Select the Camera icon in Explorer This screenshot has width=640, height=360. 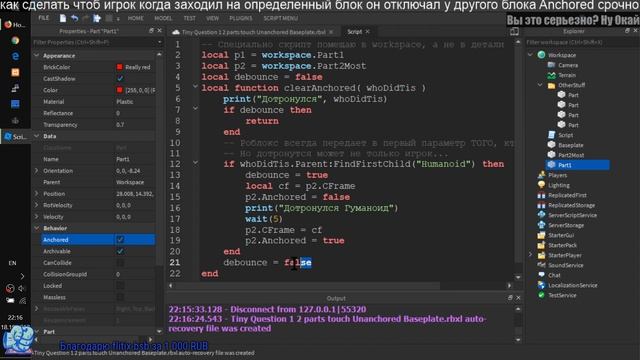[x=551, y=65]
